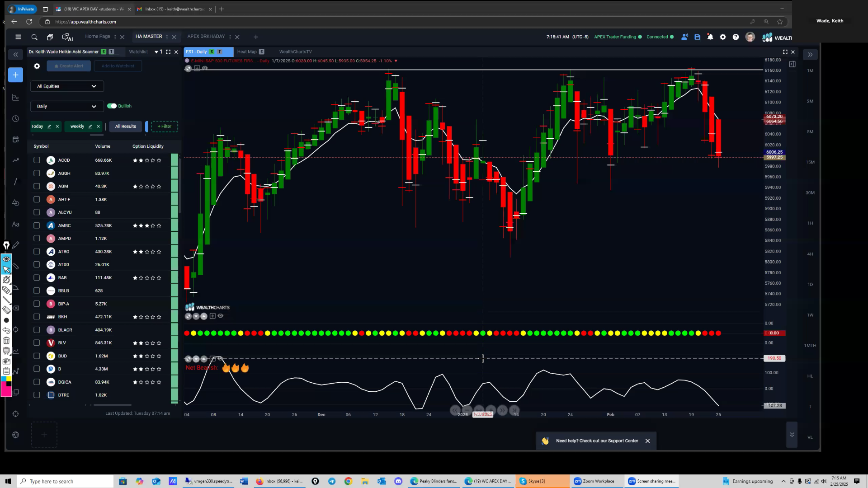Open notifications bell icon
This screenshot has width=868, height=488.
[x=710, y=37]
